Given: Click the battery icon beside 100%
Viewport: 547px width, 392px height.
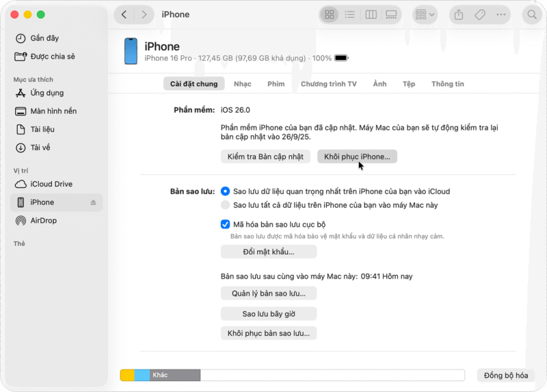Looking at the screenshot, I should 341,58.
